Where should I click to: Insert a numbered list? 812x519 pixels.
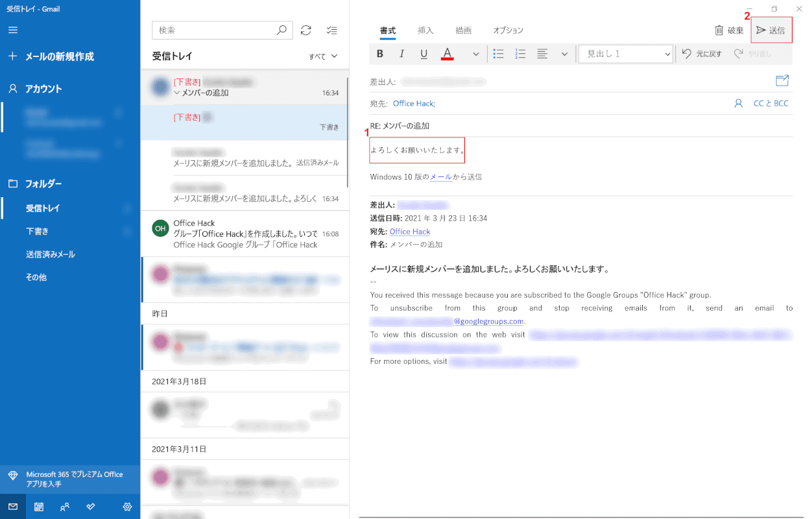[x=520, y=54]
